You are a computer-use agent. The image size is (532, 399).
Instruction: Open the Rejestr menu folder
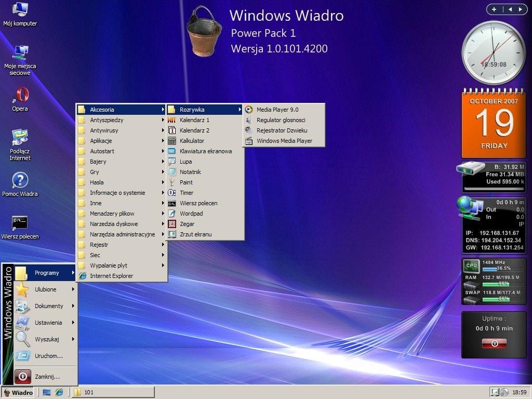point(122,245)
